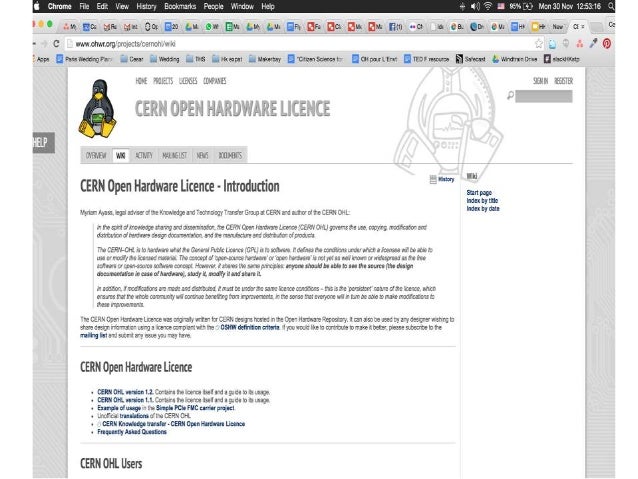Open macOS Spotlight search icon
The height and width of the screenshot is (479, 638).
coord(611,6)
